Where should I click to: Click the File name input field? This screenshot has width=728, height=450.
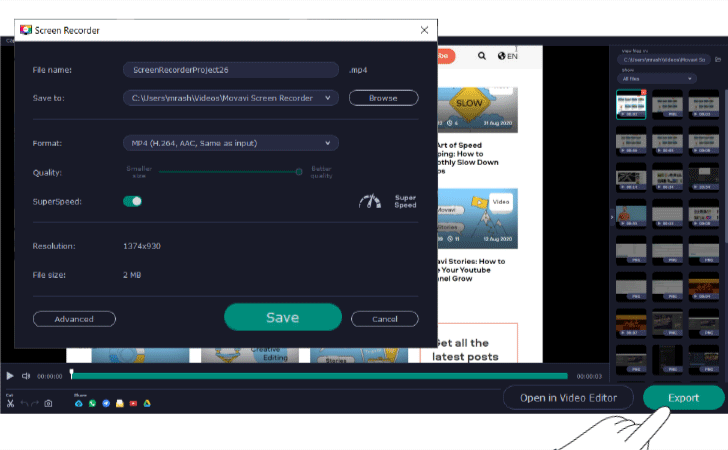230,70
